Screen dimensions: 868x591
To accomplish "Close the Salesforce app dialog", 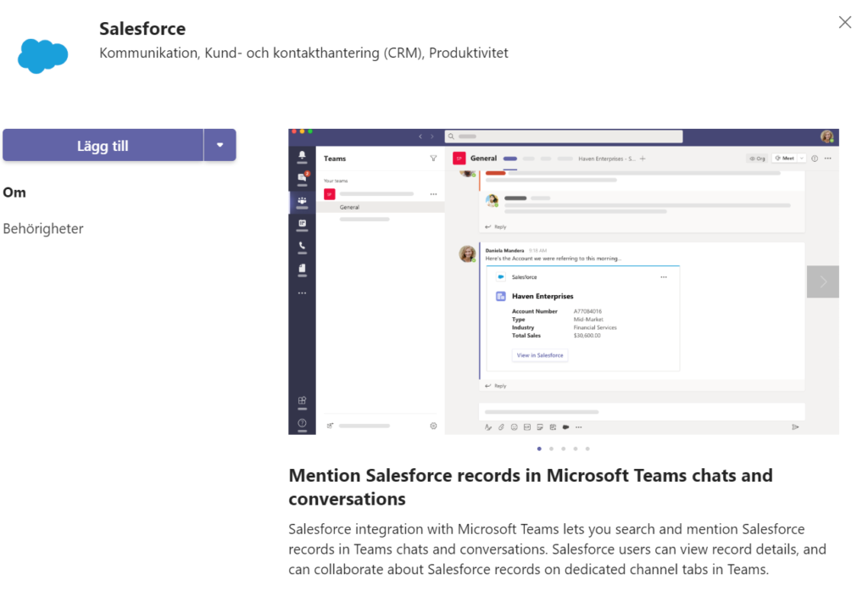I will pos(845,22).
